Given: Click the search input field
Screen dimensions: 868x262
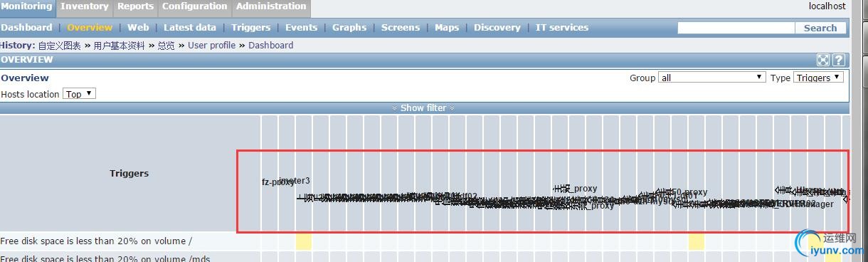Looking at the screenshot, I should pos(736,28).
